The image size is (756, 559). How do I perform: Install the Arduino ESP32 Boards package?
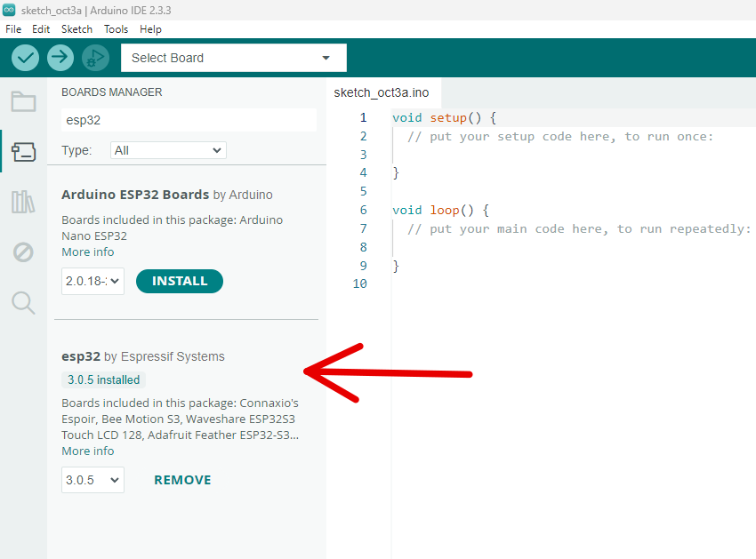(180, 282)
